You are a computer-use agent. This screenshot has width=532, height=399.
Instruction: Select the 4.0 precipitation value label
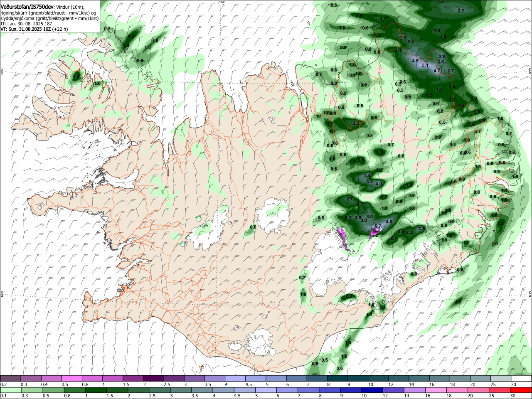coord(379,184)
